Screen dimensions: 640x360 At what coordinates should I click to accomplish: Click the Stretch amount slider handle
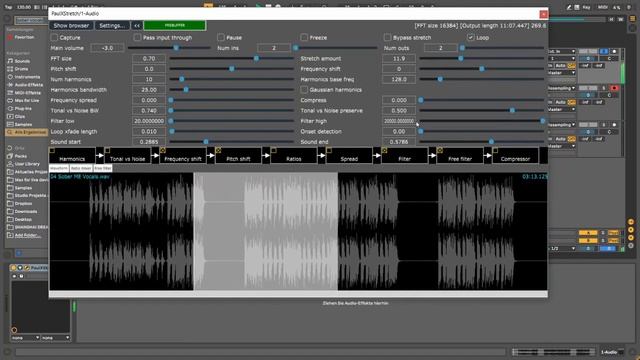click(461, 58)
